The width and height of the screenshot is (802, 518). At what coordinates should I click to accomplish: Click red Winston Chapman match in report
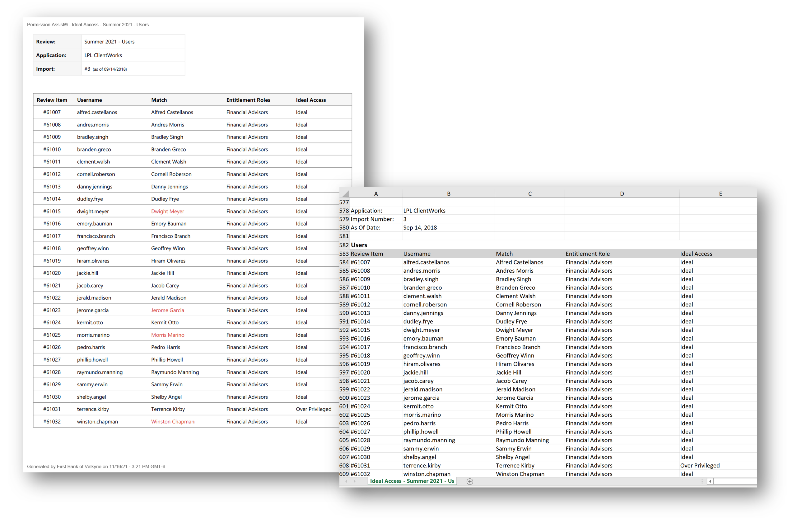tap(172, 421)
